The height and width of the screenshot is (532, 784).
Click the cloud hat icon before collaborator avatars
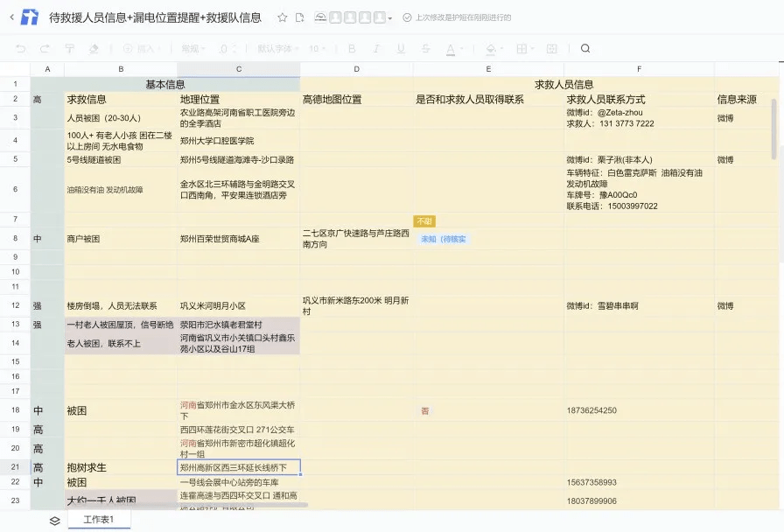[320, 17]
